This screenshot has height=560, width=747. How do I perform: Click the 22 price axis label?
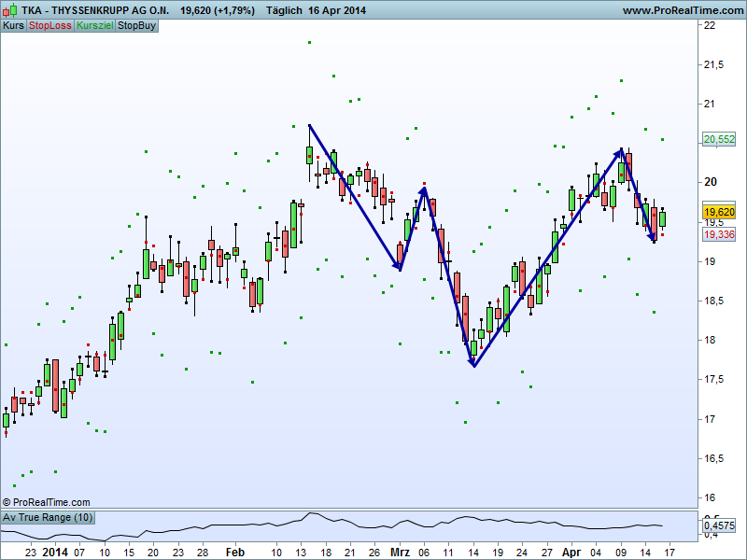tap(710, 25)
